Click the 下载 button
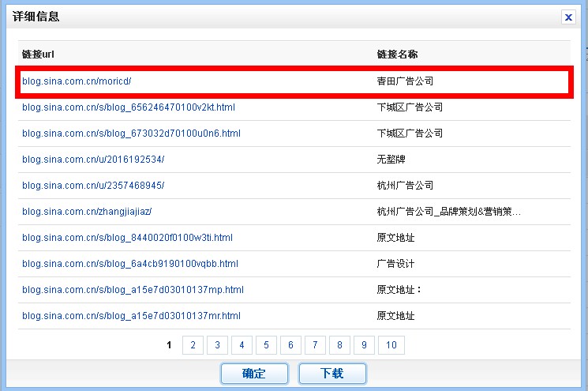Image resolution: width=588 pixels, height=391 pixels. coord(332,374)
